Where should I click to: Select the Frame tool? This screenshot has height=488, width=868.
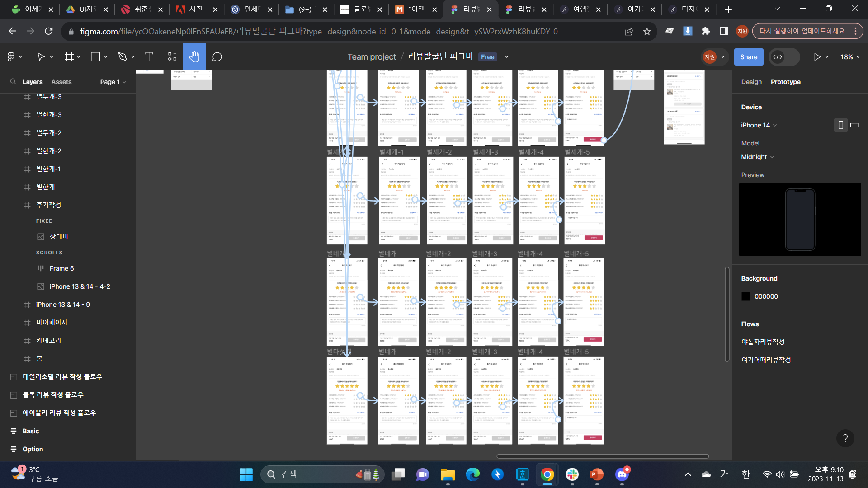pyautogui.click(x=69, y=57)
